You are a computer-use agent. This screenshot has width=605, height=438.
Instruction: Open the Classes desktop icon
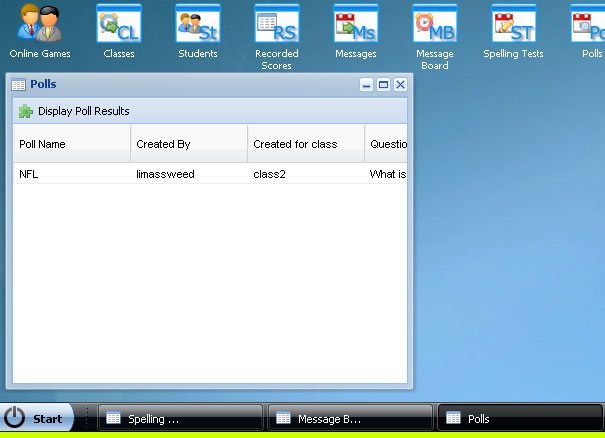tap(119, 28)
